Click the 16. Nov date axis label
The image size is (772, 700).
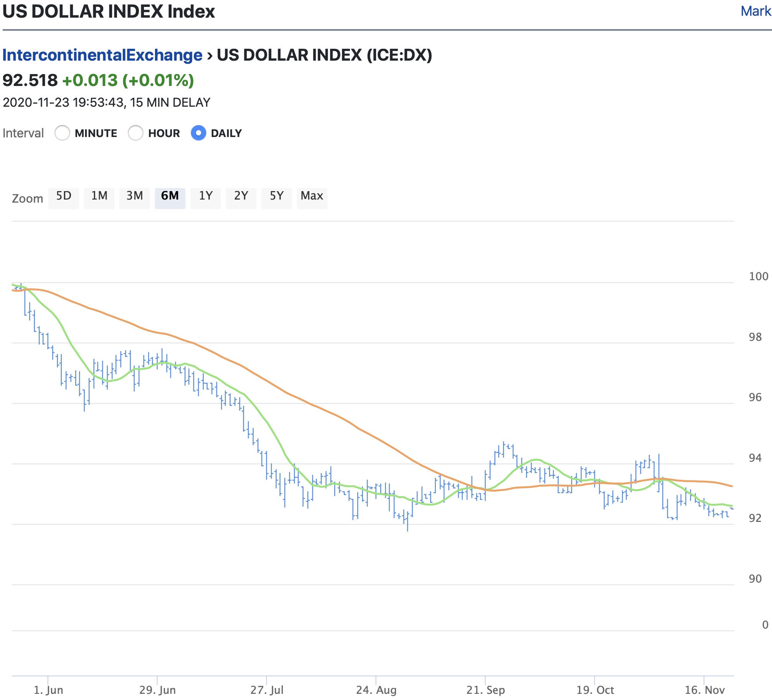(704, 690)
